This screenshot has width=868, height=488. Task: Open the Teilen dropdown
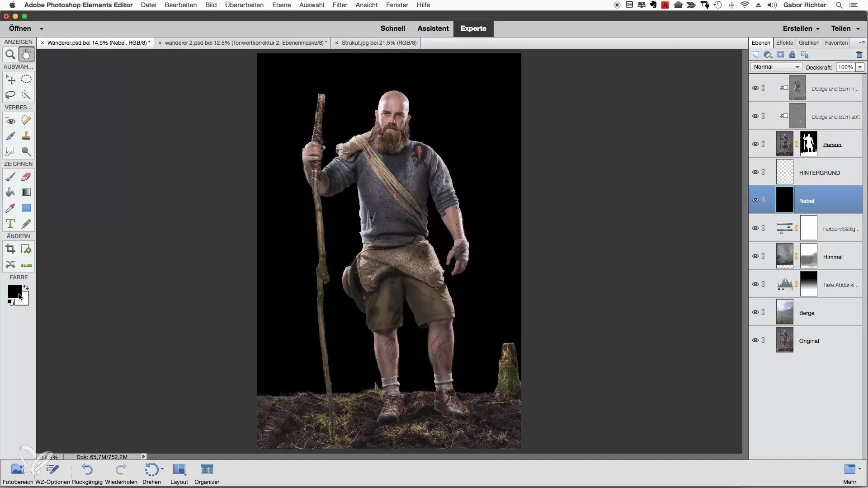(845, 28)
